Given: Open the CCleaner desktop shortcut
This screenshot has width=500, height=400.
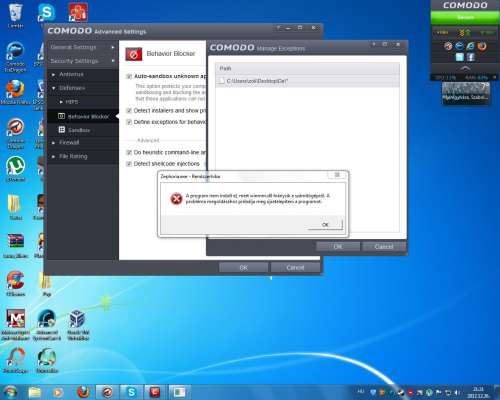Looking at the screenshot, I should tap(15, 283).
